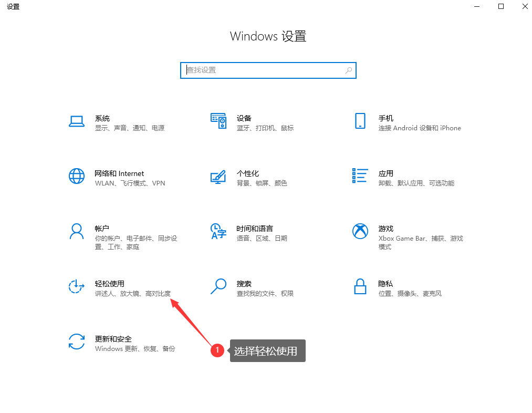Open the Devices (设备) keyboard icon
Image resolution: width=532 pixels, height=413 pixels.
coord(218,121)
